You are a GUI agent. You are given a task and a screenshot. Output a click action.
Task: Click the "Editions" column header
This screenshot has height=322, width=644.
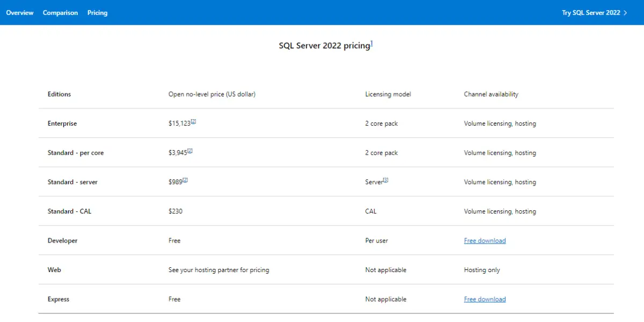click(x=59, y=94)
